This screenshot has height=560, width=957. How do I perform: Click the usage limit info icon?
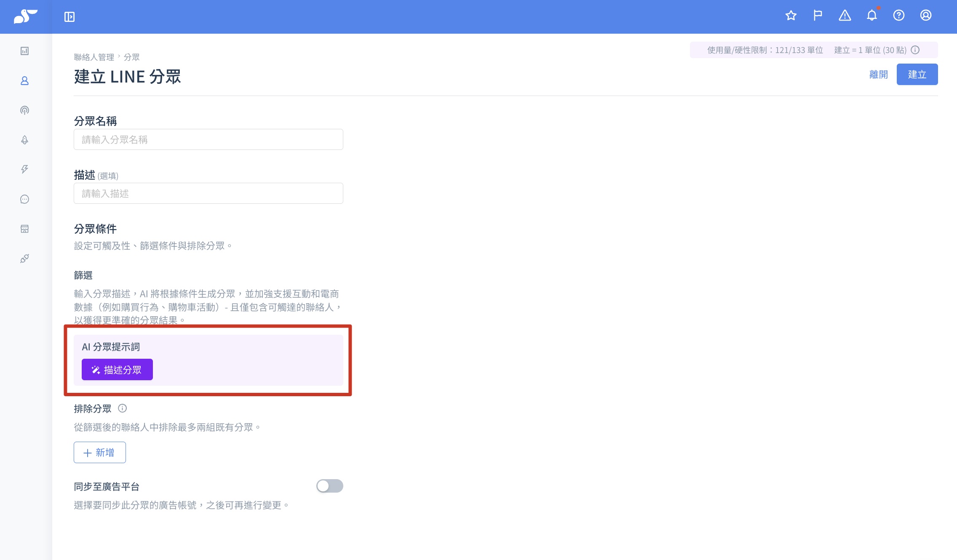[x=915, y=50]
